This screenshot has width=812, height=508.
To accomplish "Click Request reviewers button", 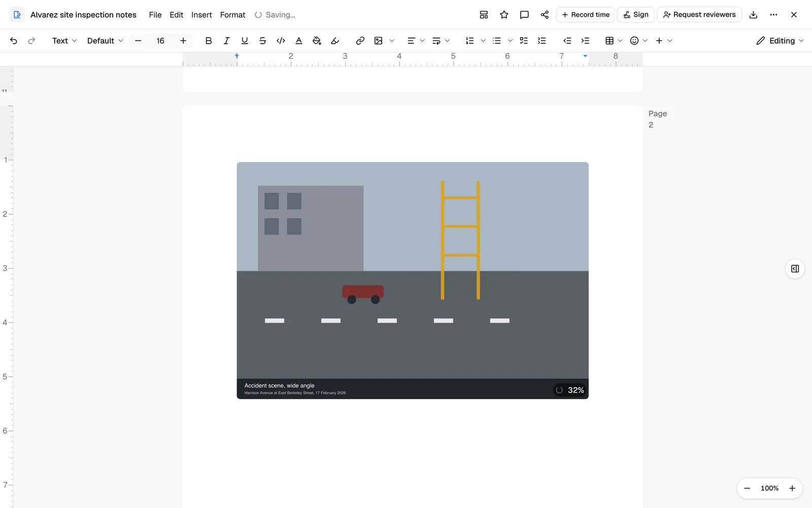I will click(699, 15).
